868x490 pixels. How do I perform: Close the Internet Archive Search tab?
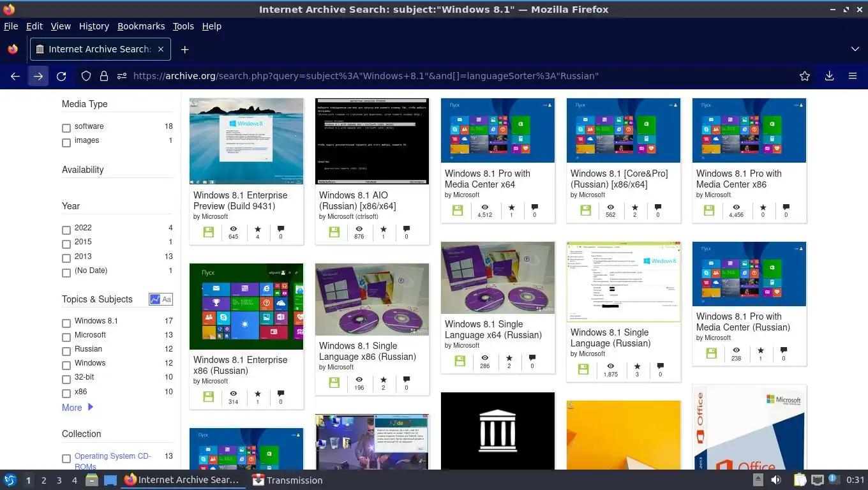pos(161,49)
